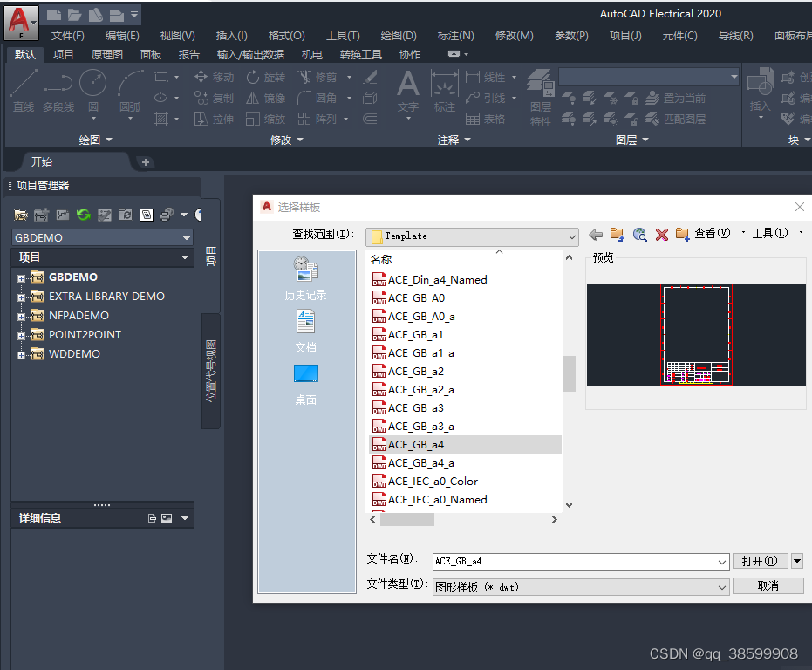Switch to the Panel (面板) ribbon tab
Screen dimensions: 812x670
pyautogui.click(x=151, y=54)
